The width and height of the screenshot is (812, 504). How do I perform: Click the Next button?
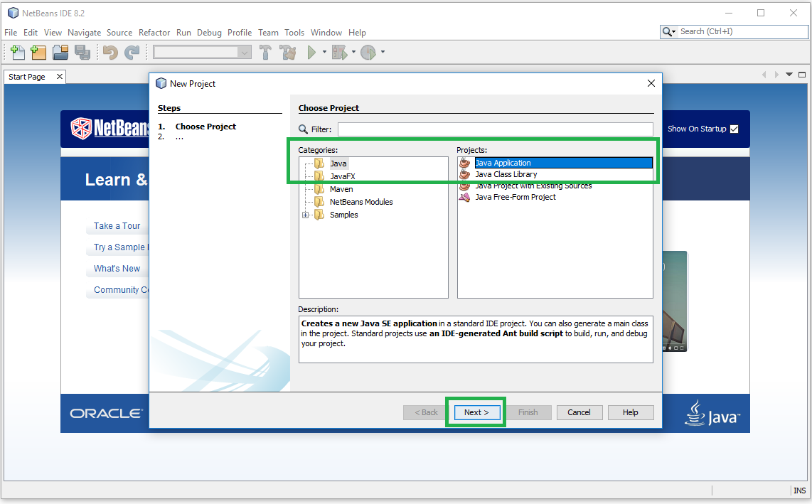pyautogui.click(x=476, y=413)
